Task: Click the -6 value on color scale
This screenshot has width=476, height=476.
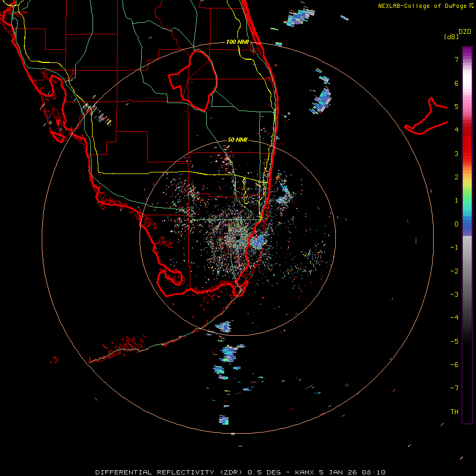Action: 454,365
